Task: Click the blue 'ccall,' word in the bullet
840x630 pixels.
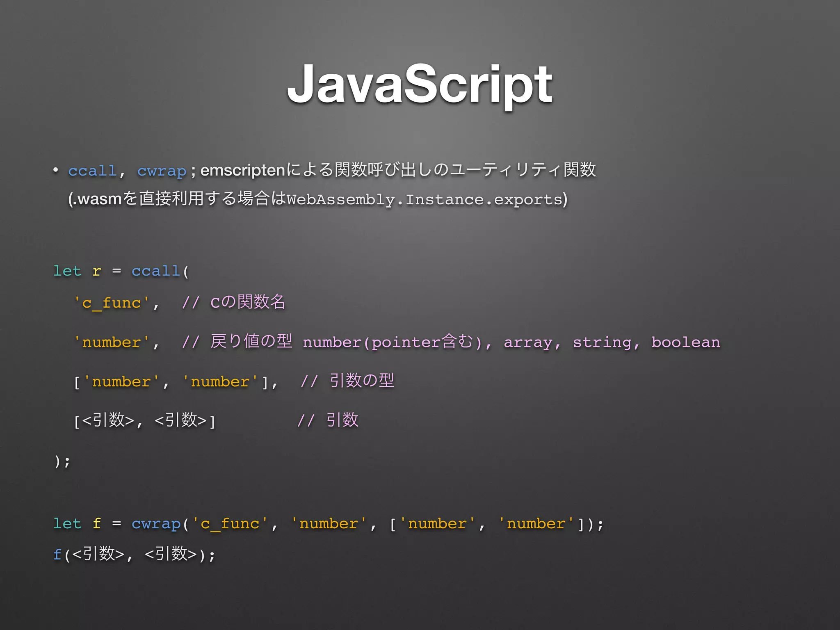Action: point(96,171)
